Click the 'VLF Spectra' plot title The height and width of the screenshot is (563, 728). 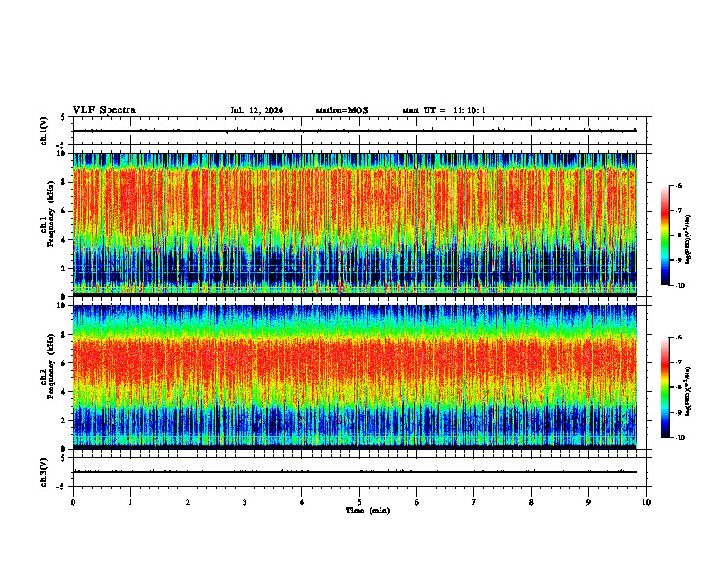104,110
